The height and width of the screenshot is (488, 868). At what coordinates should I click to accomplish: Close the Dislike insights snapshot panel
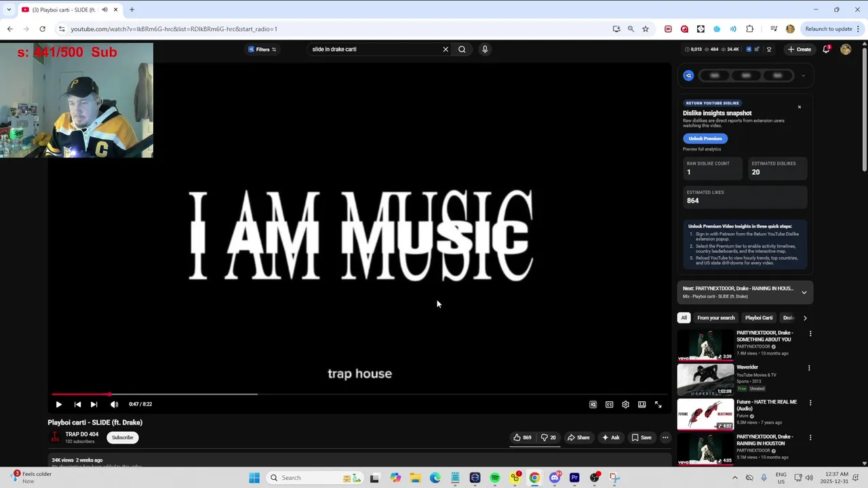[x=800, y=107]
